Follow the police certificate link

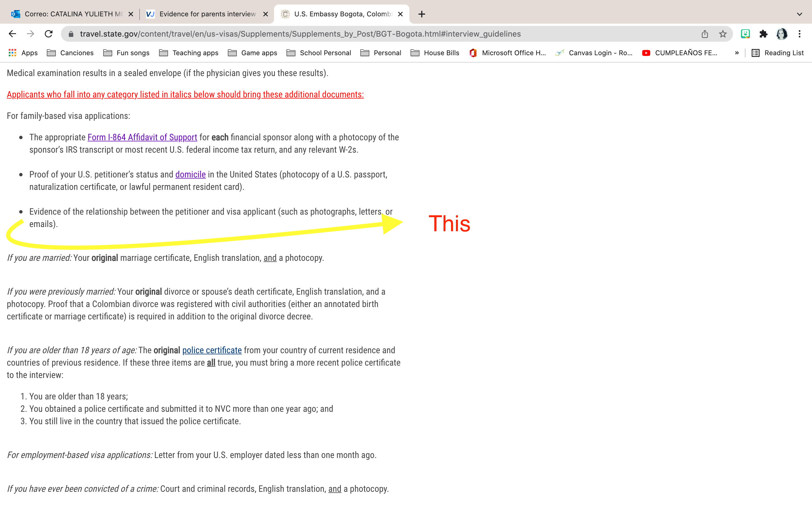point(212,350)
